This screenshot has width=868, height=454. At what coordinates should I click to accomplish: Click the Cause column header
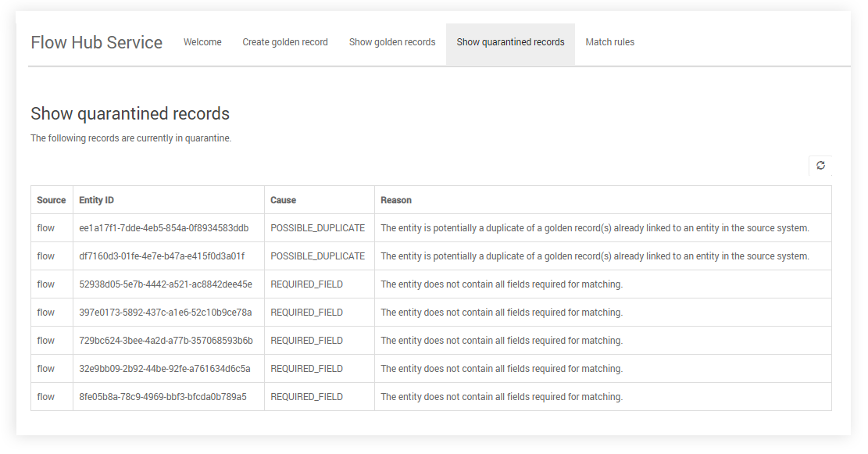pyautogui.click(x=282, y=200)
